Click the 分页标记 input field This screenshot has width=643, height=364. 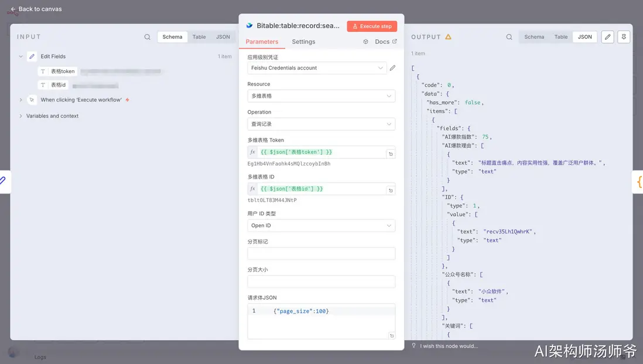tap(321, 253)
